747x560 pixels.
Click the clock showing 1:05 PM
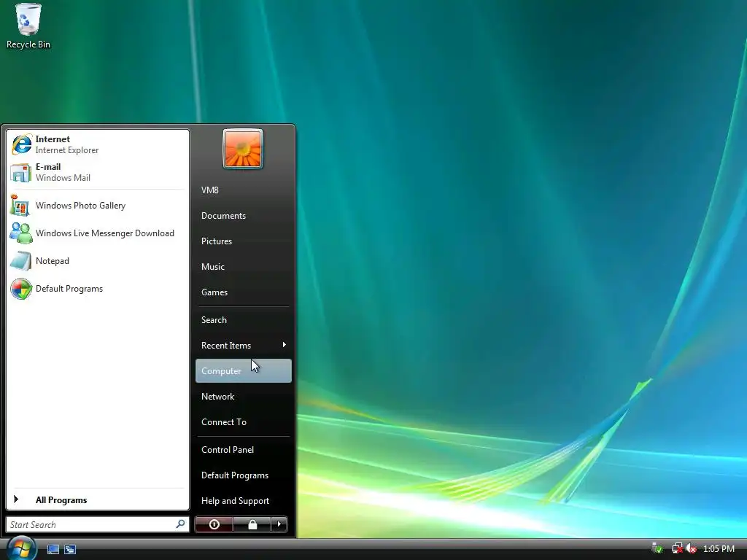(719, 548)
